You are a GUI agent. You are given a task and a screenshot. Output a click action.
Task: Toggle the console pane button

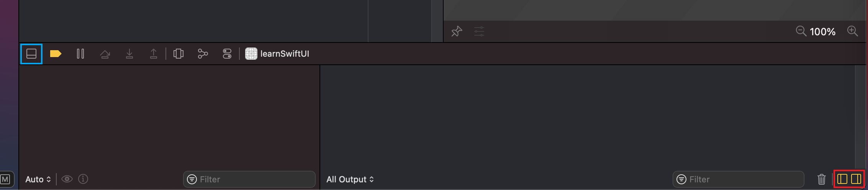(856, 179)
